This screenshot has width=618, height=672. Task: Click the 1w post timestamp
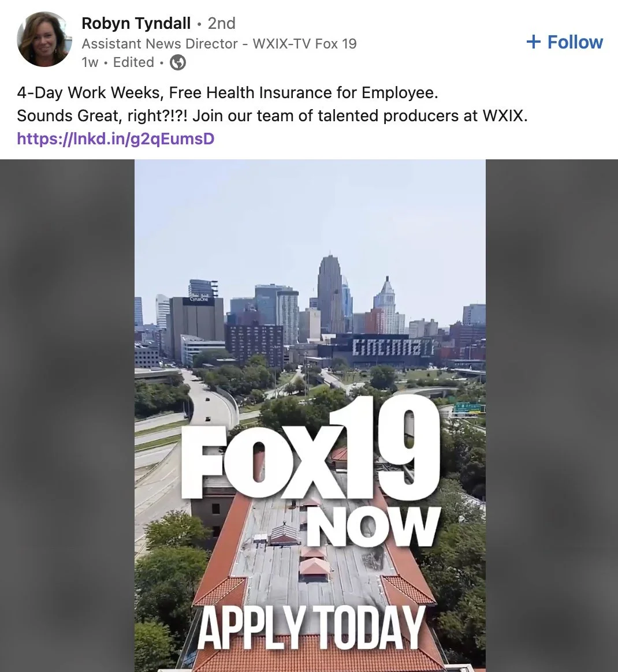click(90, 62)
